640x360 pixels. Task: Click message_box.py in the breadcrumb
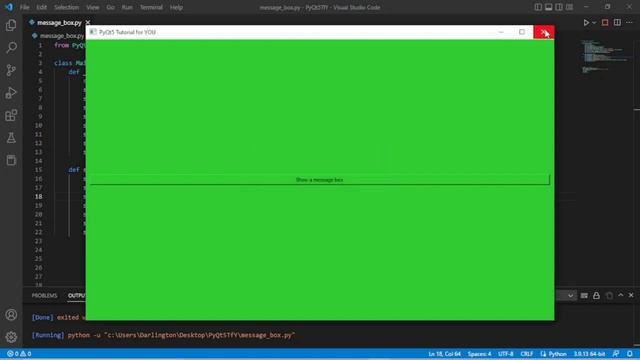point(62,36)
